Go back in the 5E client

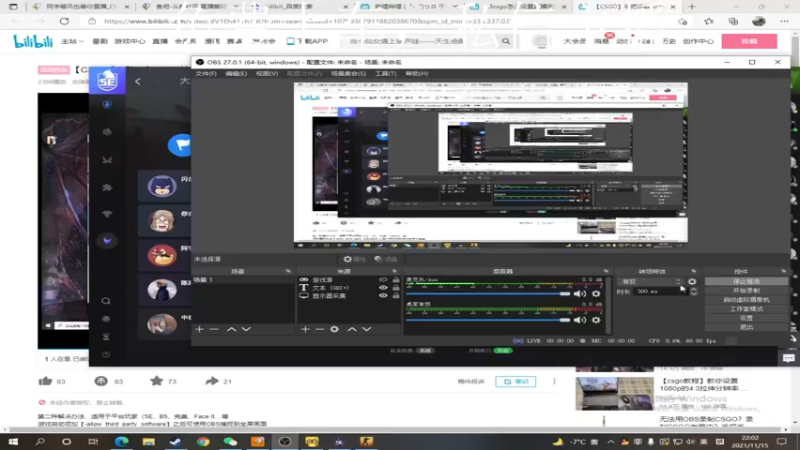point(138,81)
